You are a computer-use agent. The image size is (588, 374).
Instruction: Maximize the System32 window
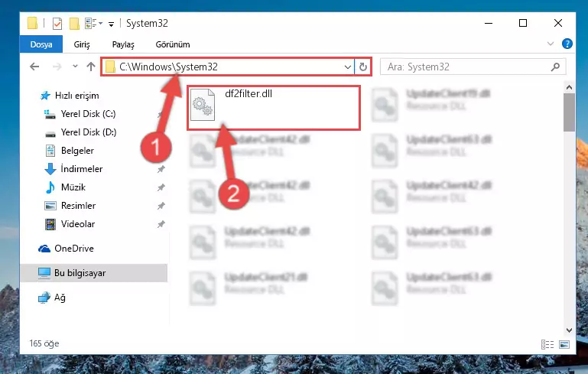click(523, 23)
